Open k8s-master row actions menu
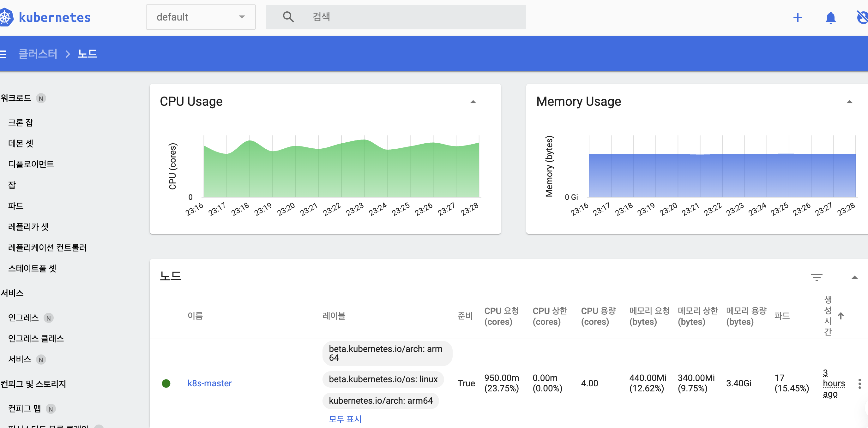 pyautogui.click(x=859, y=383)
